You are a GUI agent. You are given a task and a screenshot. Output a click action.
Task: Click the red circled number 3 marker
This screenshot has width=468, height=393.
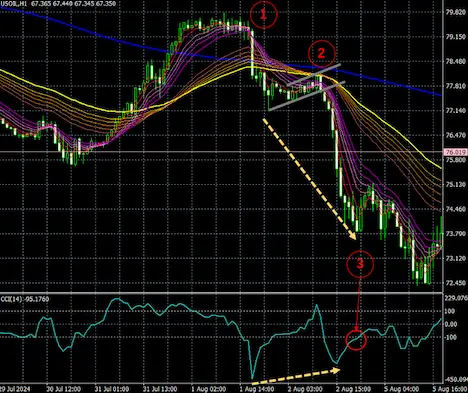360,264
